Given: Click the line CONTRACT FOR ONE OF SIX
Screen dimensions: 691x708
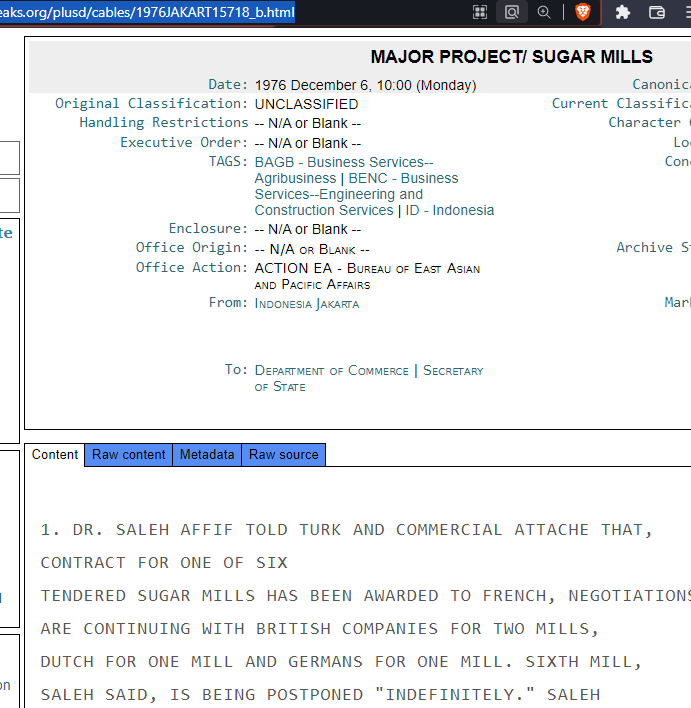Looking at the screenshot, I should click(164, 563).
